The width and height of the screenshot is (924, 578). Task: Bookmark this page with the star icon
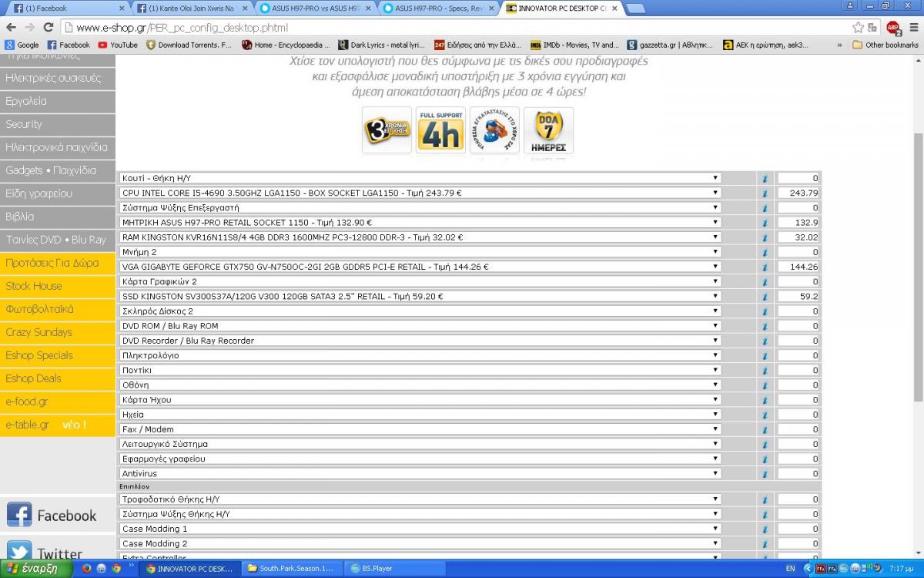858,27
